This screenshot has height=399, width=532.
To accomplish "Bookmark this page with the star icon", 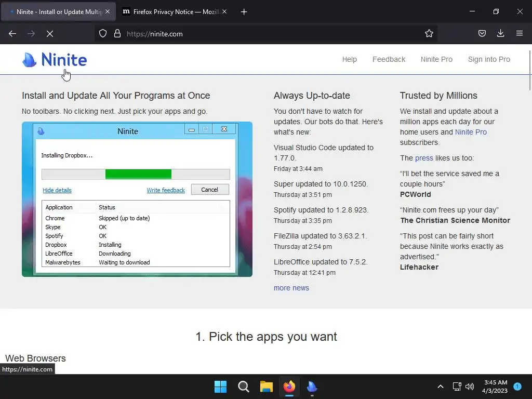I will coord(429,34).
